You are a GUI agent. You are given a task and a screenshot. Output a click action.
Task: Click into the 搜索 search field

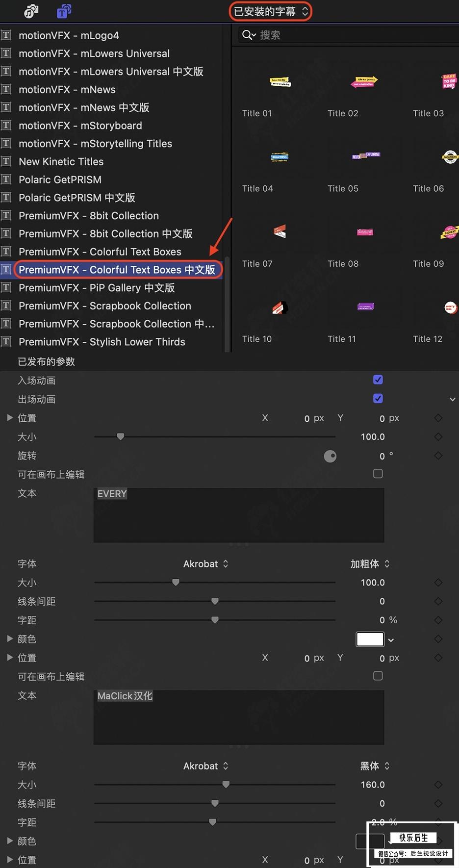click(x=348, y=35)
